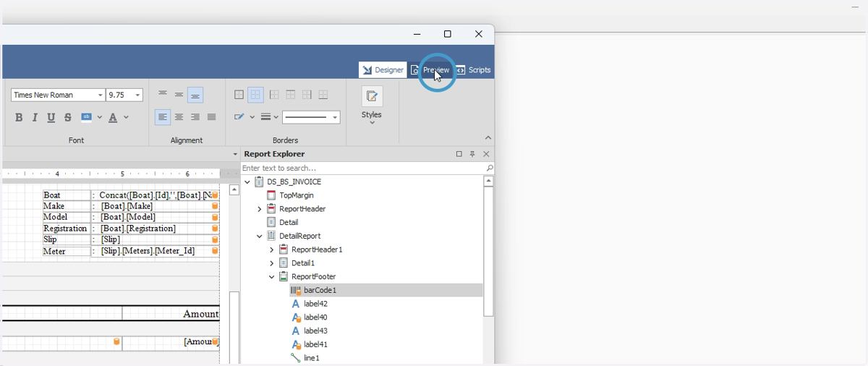The image size is (868, 366).
Task: Expand the ReportHeader1 node
Action: pyautogui.click(x=272, y=250)
